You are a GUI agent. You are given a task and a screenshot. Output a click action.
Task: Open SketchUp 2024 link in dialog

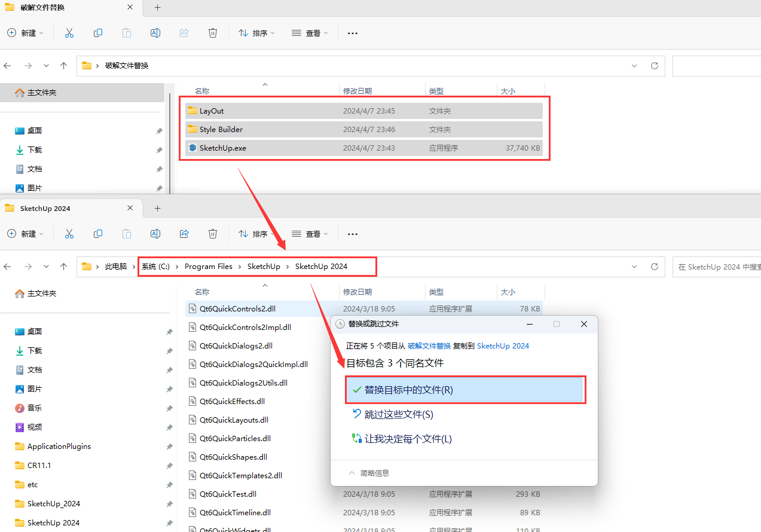click(x=503, y=346)
